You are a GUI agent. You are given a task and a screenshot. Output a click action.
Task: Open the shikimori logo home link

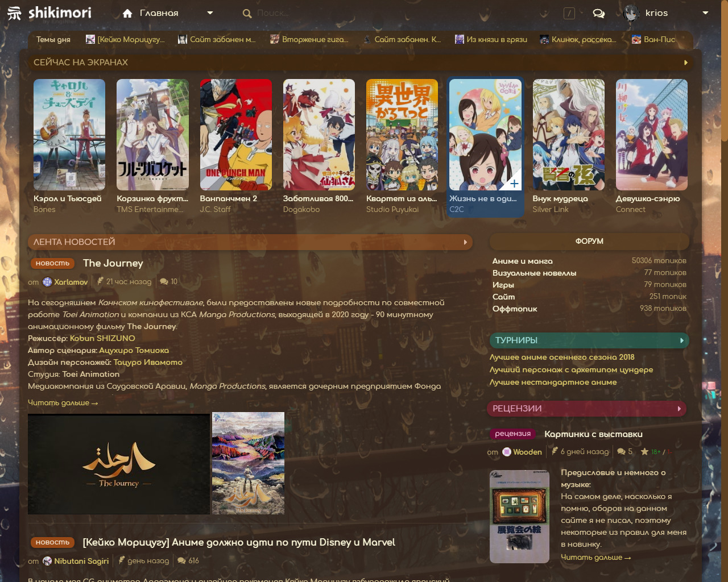(x=49, y=13)
